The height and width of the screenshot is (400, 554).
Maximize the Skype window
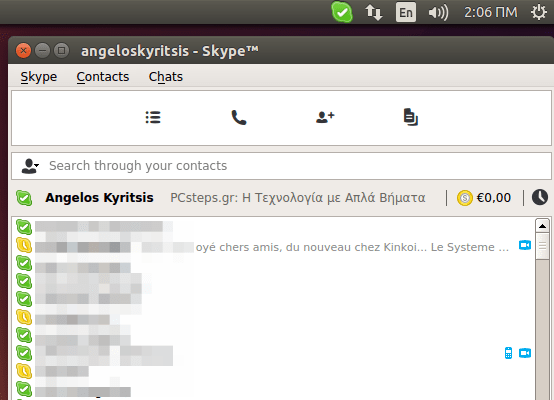61,51
